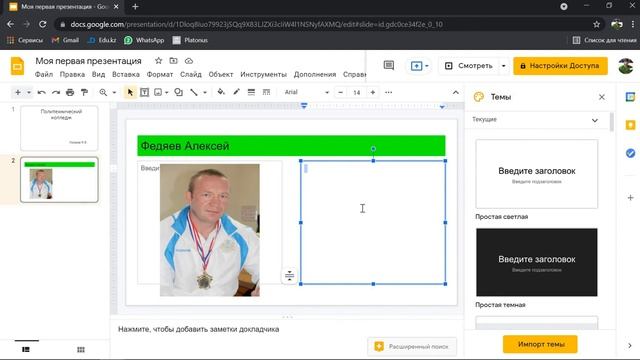Image resolution: width=640 pixels, height=360 pixels.
Task: Open the Arial font dropdown
Action: 306,92
